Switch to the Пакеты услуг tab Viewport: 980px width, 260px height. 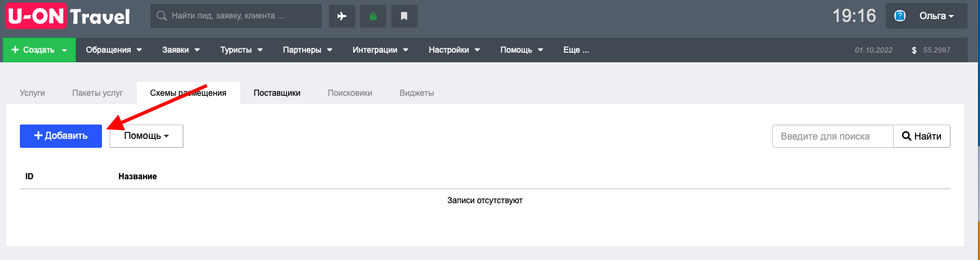pyautogui.click(x=98, y=93)
